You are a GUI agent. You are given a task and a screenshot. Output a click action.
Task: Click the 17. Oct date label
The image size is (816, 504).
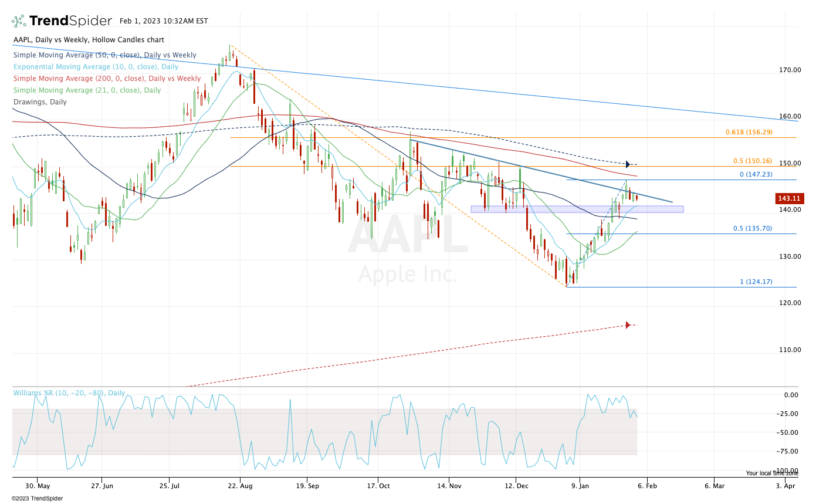tap(378, 486)
